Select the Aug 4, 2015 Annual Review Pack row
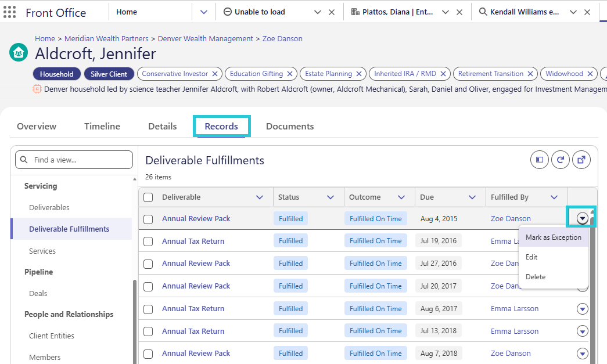The width and height of the screenshot is (607, 364). 148,219
